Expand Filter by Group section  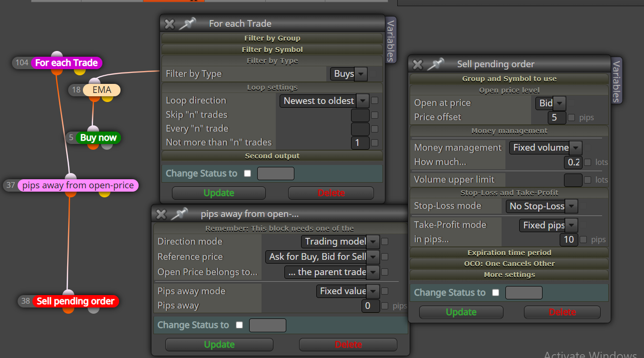click(272, 38)
